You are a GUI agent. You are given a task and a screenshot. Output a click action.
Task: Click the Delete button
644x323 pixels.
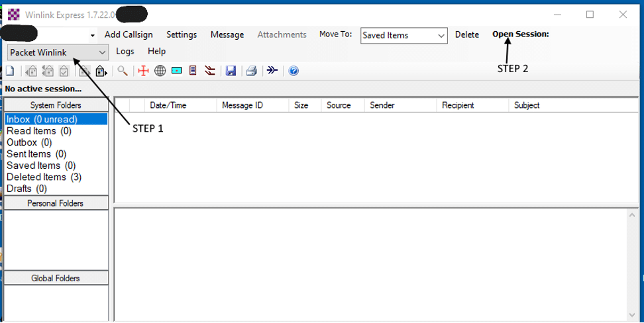click(466, 34)
